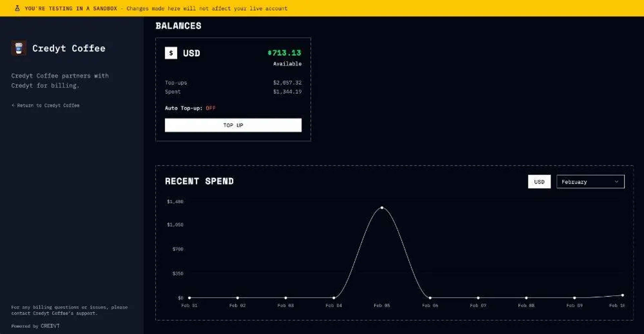Image resolution: width=644 pixels, height=334 pixels.
Task: Click the Feb 08 chart data point
Action: pyautogui.click(x=526, y=298)
